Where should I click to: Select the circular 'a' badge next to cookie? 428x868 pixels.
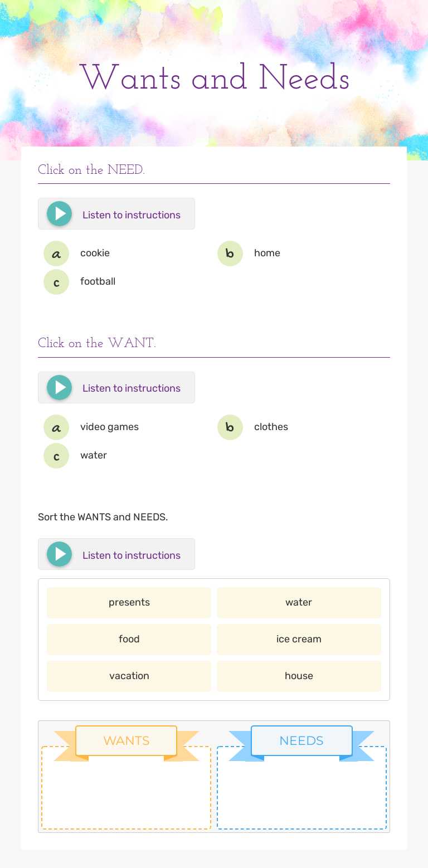pos(56,253)
